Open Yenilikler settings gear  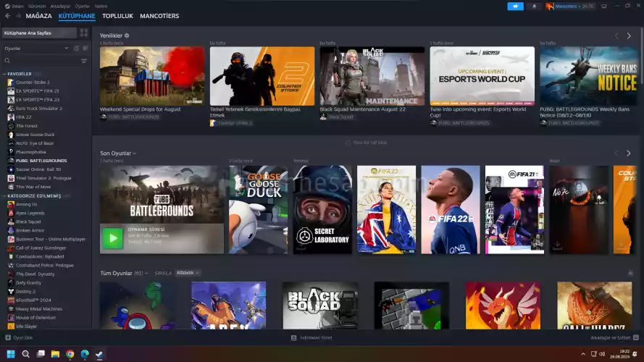pyautogui.click(x=127, y=35)
